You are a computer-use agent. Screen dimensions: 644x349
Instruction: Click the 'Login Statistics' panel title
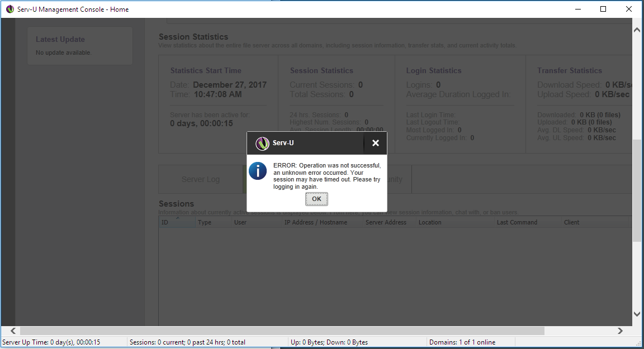pos(434,70)
